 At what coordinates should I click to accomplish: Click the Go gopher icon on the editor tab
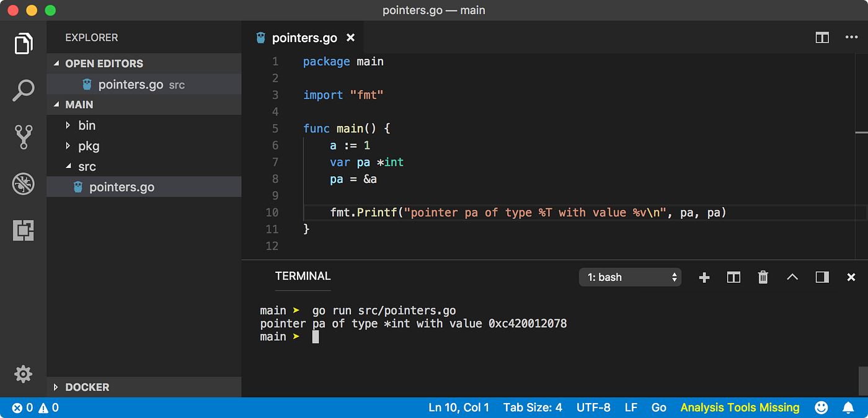260,38
